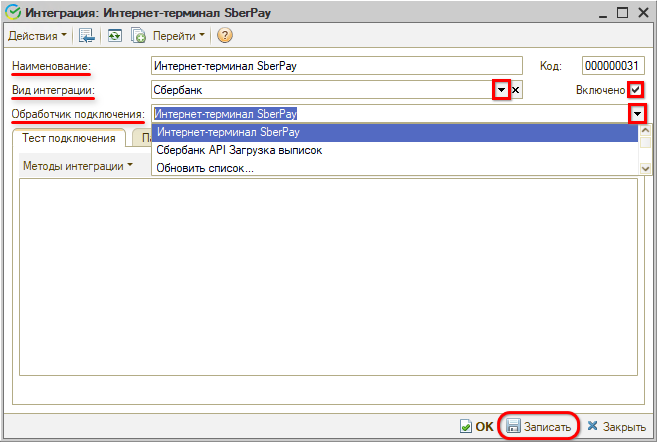This screenshot has height=442, width=657.
Task: Open the Перейти menu
Action: [x=178, y=36]
